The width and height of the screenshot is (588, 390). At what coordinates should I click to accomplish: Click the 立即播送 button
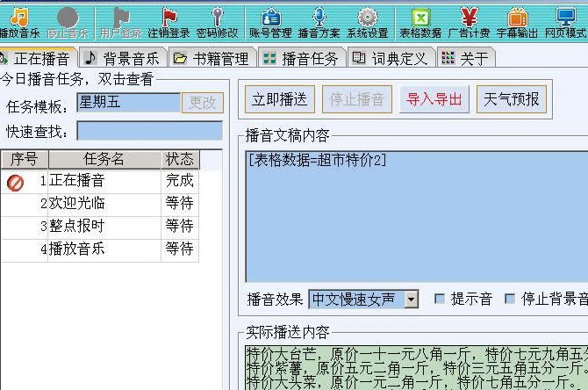pos(280,99)
